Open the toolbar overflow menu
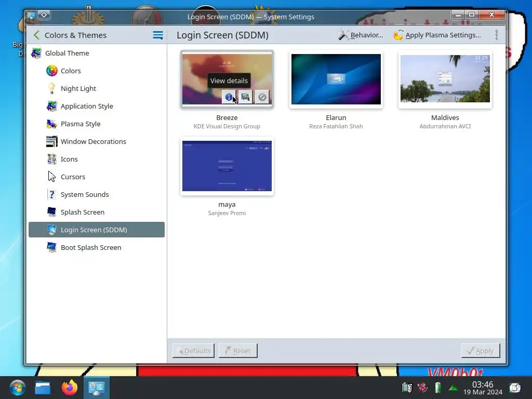 pos(496,35)
